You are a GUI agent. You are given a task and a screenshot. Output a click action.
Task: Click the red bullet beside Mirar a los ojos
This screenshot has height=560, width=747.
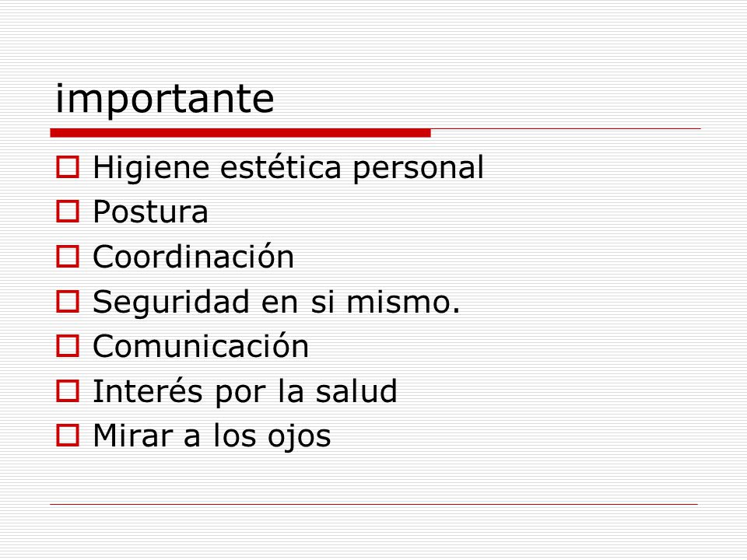click(68, 436)
